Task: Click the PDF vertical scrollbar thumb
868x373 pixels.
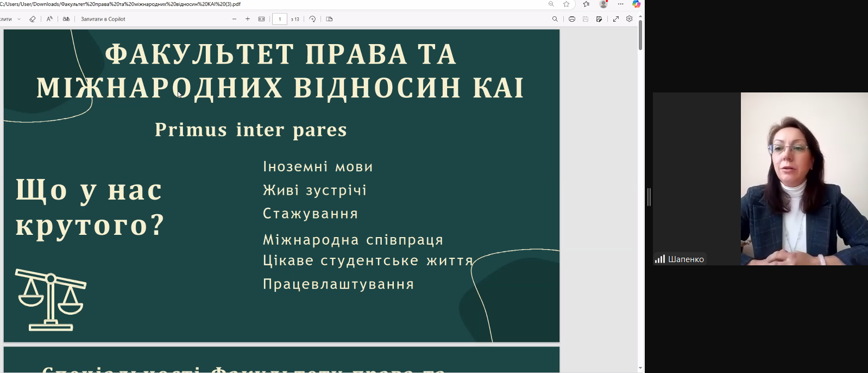Action: click(640, 35)
